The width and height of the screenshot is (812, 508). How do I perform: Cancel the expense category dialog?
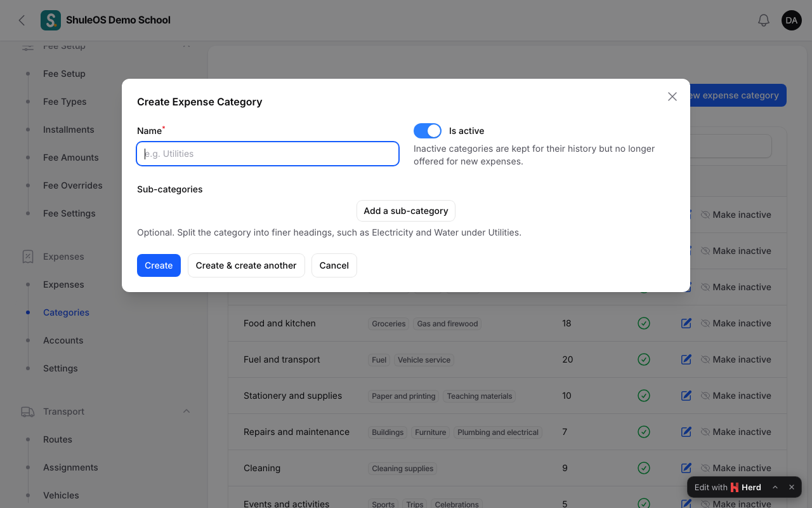click(334, 265)
